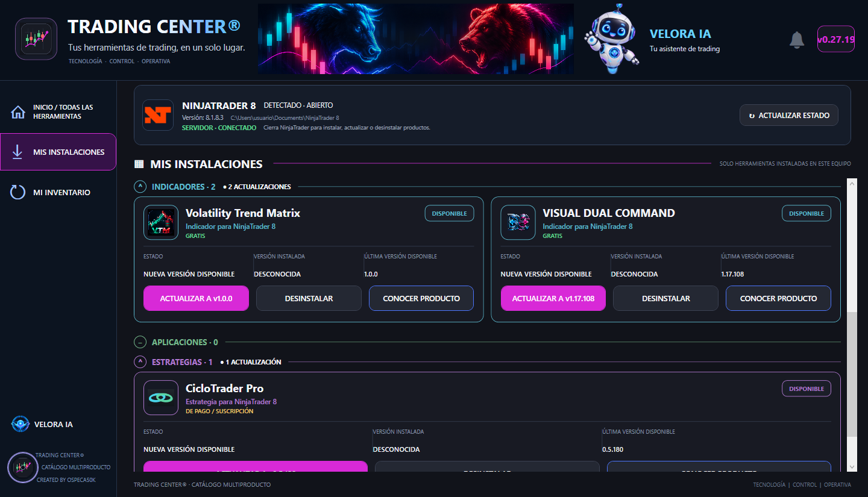Viewport: 868px width, 497px height.
Task: Click the CicloTrader Pro product icon
Action: (x=161, y=398)
